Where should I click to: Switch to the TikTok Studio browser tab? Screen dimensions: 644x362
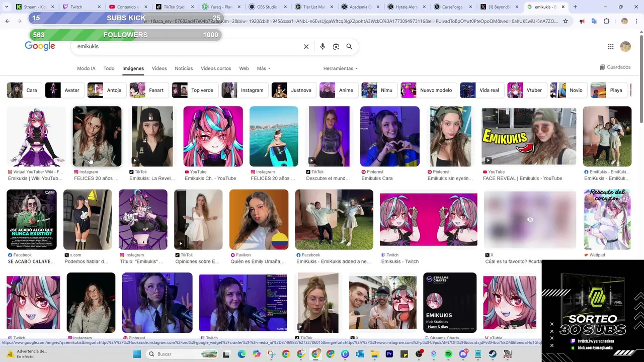pyautogui.click(x=174, y=7)
